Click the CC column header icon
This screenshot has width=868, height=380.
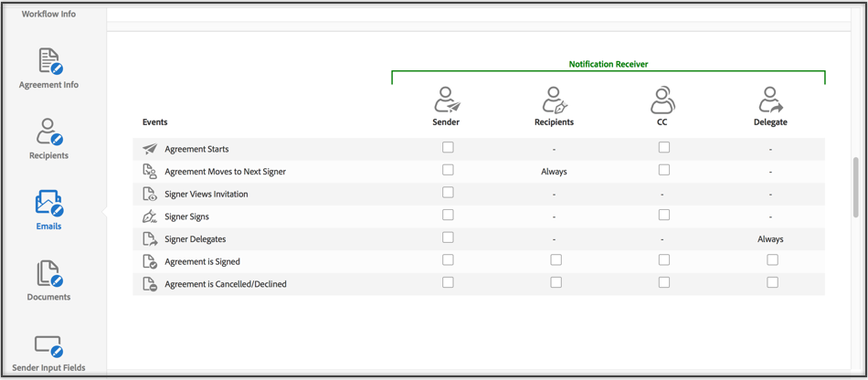662,100
